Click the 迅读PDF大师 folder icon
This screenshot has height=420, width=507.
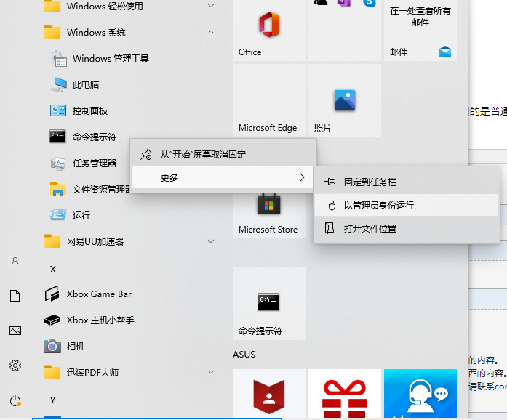coord(52,372)
